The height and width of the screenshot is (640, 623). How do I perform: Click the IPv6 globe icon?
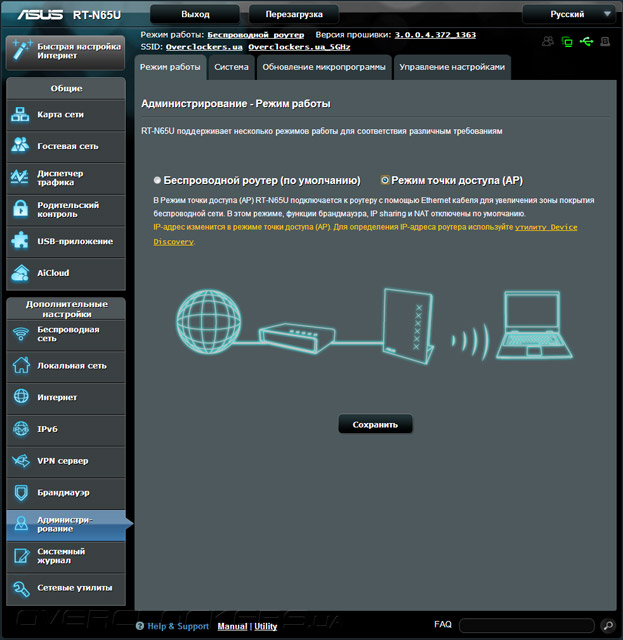tap(21, 429)
